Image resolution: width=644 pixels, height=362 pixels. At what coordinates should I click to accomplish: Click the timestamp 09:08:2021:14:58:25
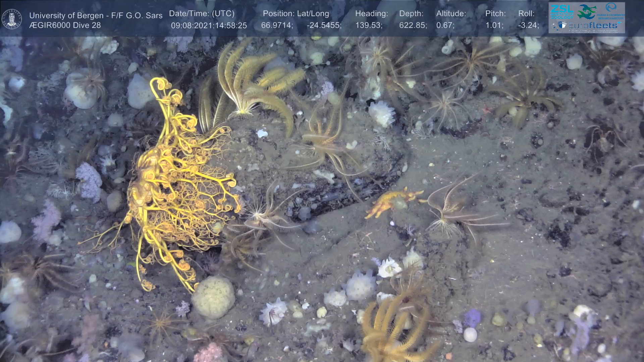pos(209,25)
